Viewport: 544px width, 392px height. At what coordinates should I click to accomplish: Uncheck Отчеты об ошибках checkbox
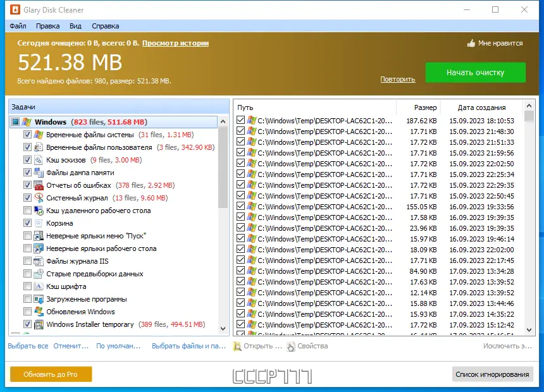pos(27,185)
